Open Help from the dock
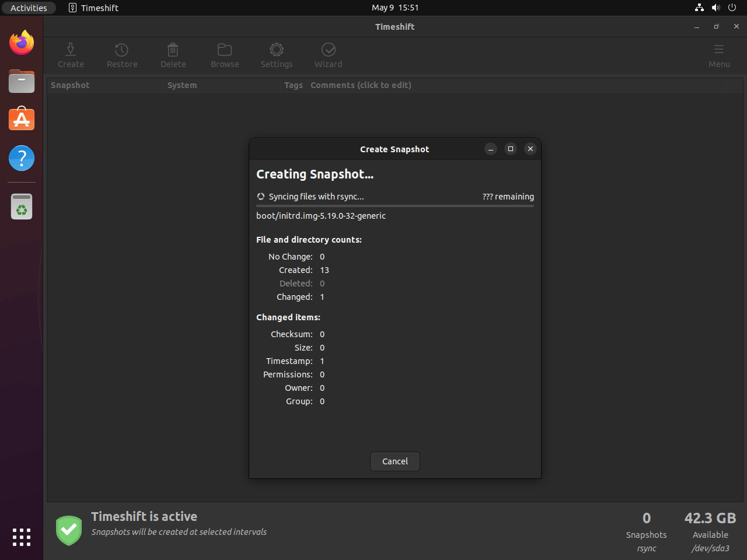 [x=22, y=158]
